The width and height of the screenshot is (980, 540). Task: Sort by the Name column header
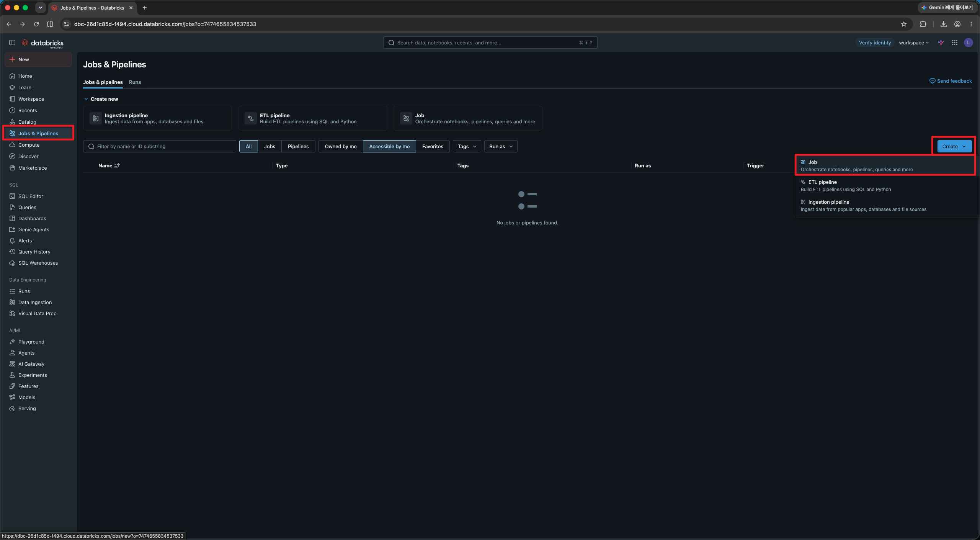pyautogui.click(x=109, y=165)
